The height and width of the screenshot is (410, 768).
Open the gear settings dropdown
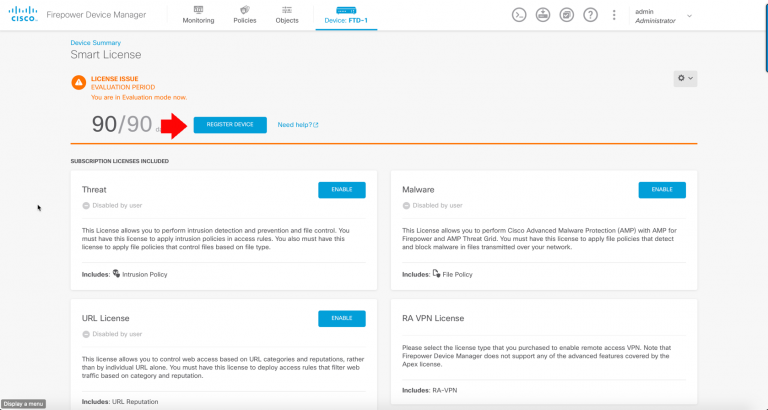point(685,78)
